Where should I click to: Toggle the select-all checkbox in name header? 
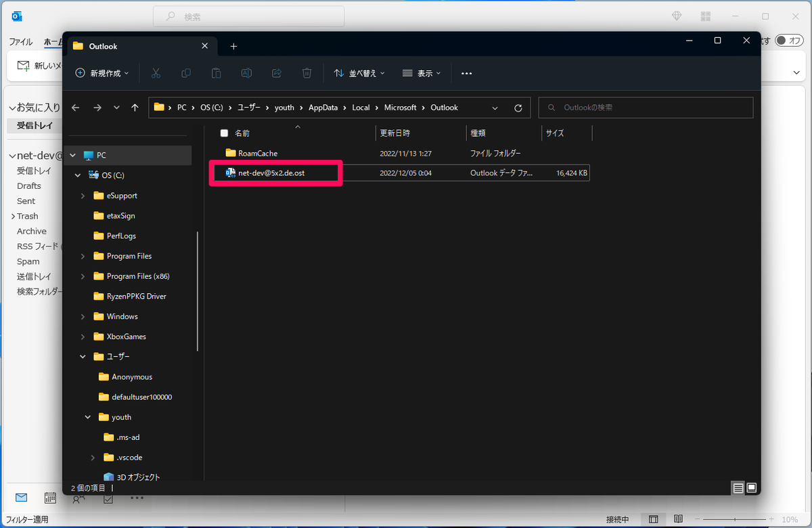click(x=224, y=133)
